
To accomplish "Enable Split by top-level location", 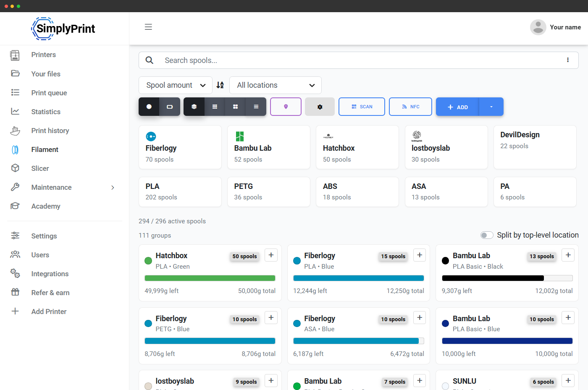I will (x=487, y=235).
